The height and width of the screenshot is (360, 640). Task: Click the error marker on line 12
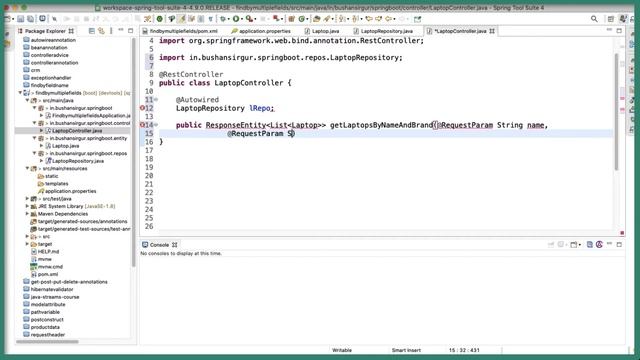point(142,108)
